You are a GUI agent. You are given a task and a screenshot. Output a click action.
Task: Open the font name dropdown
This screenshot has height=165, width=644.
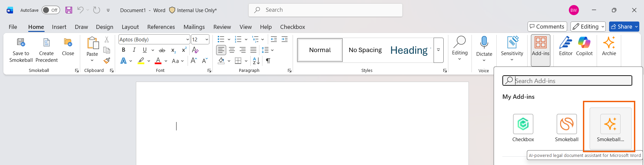(188, 40)
